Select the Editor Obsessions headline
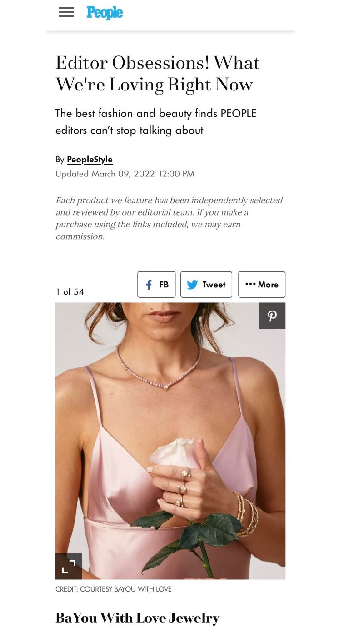 click(158, 74)
